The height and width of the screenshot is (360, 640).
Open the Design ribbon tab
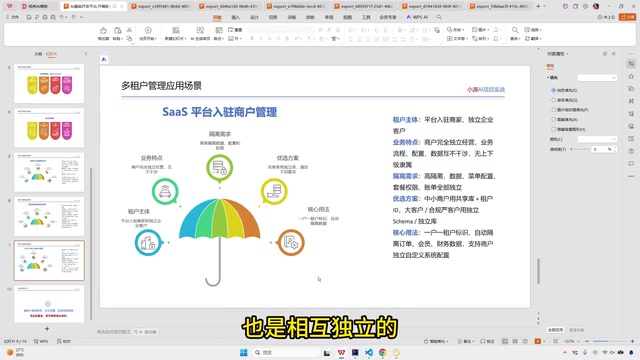(254, 17)
